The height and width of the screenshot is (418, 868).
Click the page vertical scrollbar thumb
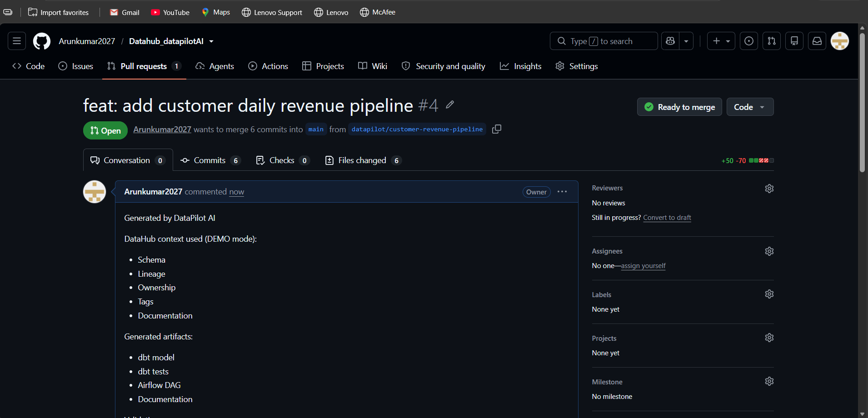(x=862, y=102)
